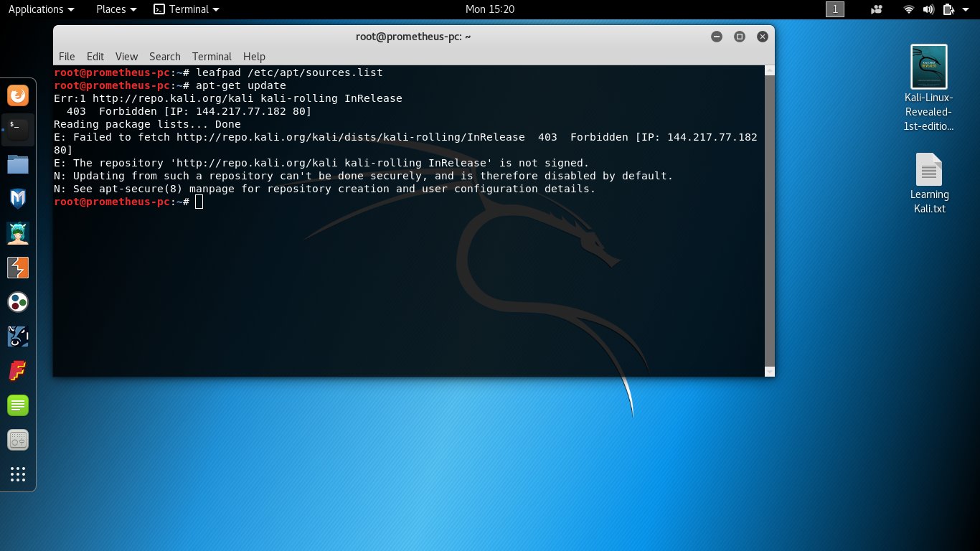Launch Maltego from the dock
This screenshot has height=551, width=980.
tap(18, 302)
